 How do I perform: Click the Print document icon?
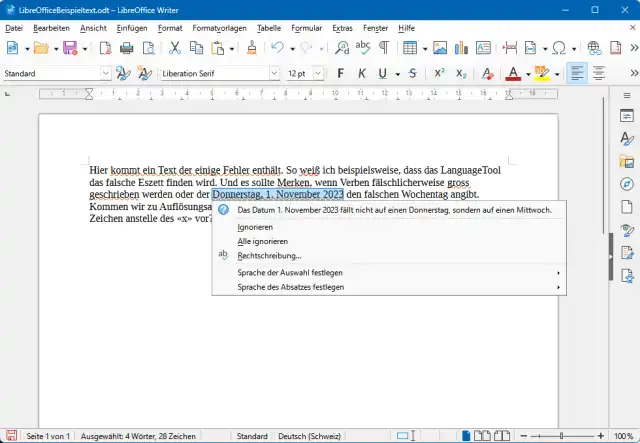tap(126, 48)
